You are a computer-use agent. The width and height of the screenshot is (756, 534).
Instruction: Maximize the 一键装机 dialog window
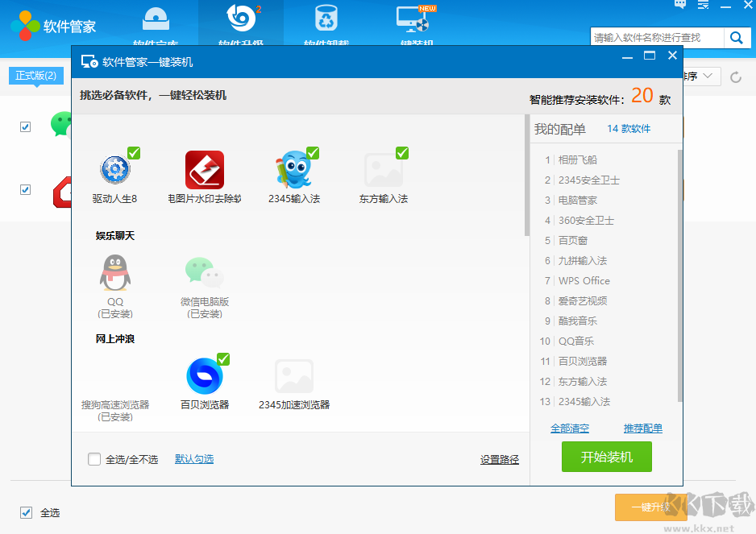650,56
